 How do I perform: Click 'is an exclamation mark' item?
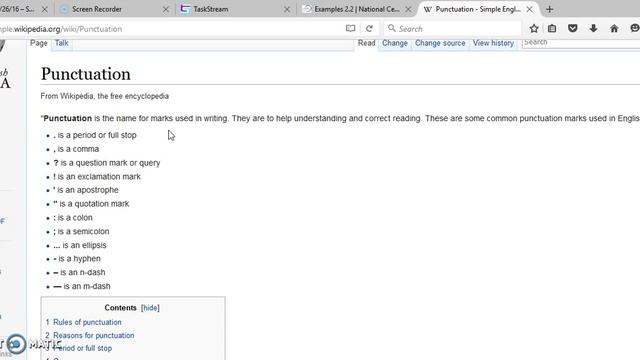point(97,177)
